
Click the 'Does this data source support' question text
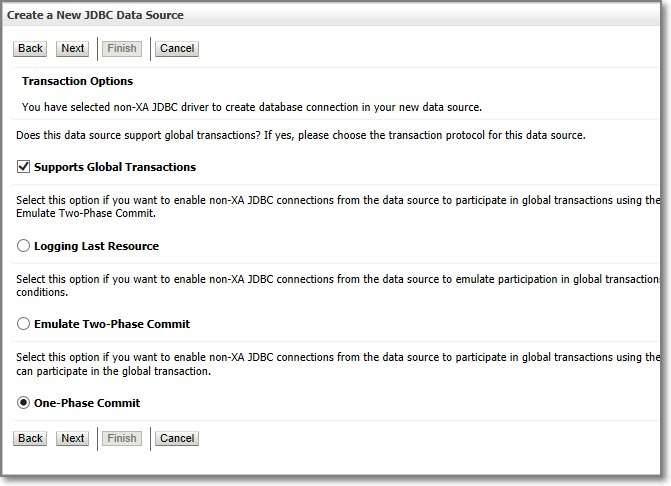click(300, 135)
